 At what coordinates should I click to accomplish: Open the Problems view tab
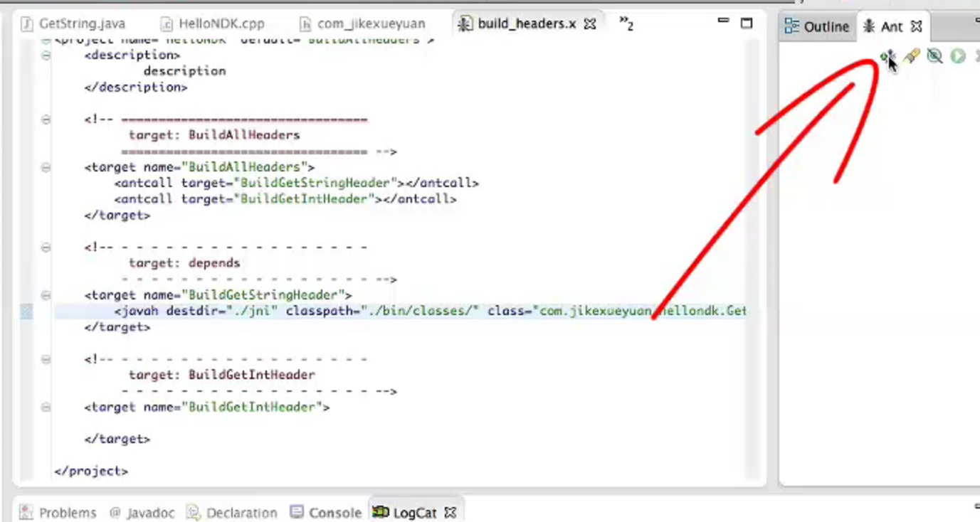(58, 513)
